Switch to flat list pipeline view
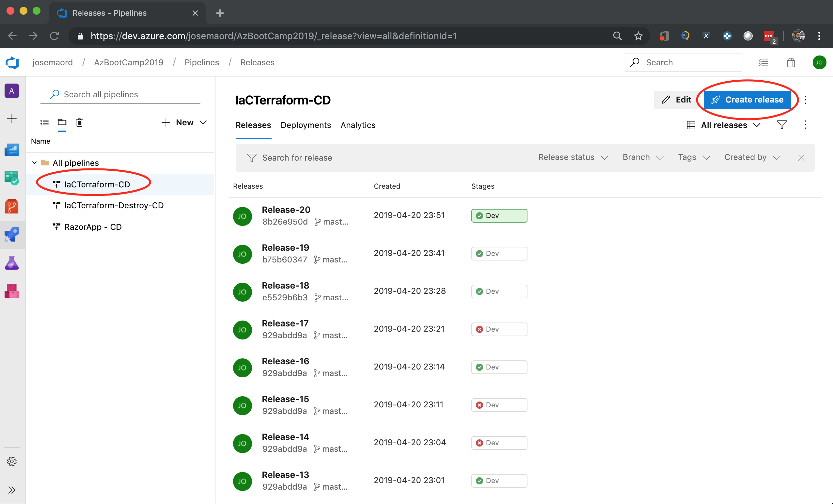The width and height of the screenshot is (833, 504). click(44, 122)
